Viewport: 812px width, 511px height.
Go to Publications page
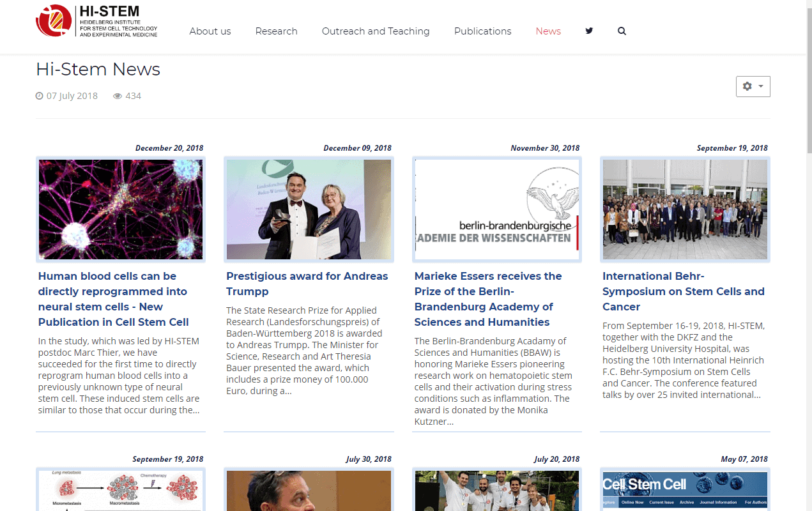tap(482, 31)
